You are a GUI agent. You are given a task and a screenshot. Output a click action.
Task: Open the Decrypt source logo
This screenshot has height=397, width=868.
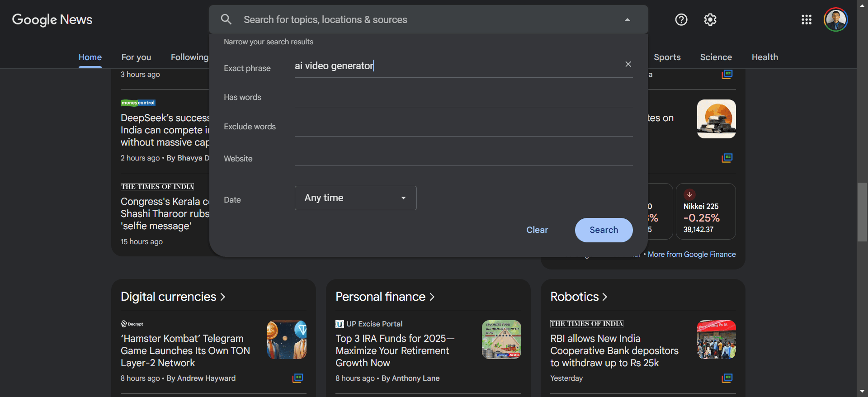coord(132,324)
